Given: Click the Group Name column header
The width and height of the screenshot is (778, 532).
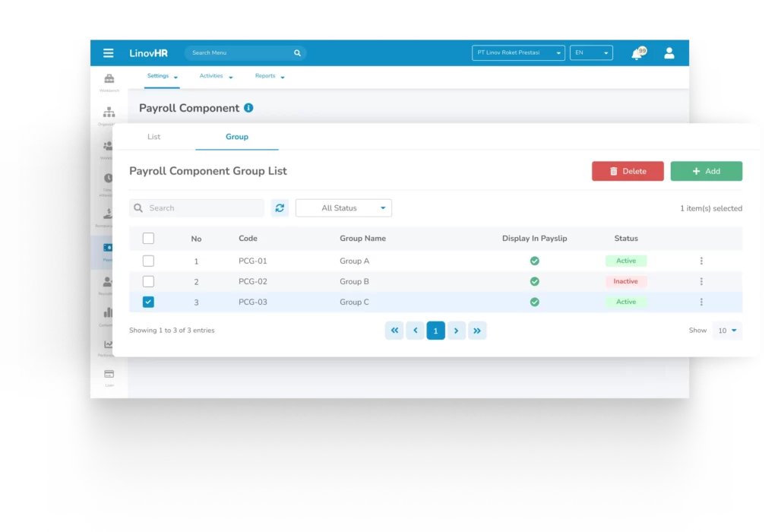Looking at the screenshot, I should (362, 238).
